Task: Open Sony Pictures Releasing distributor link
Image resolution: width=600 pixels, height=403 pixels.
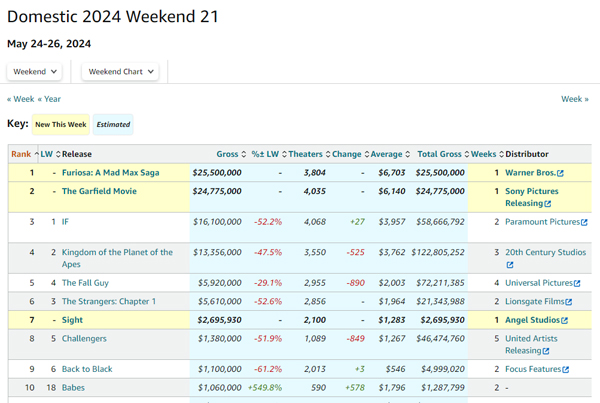Action: click(532, 197)
